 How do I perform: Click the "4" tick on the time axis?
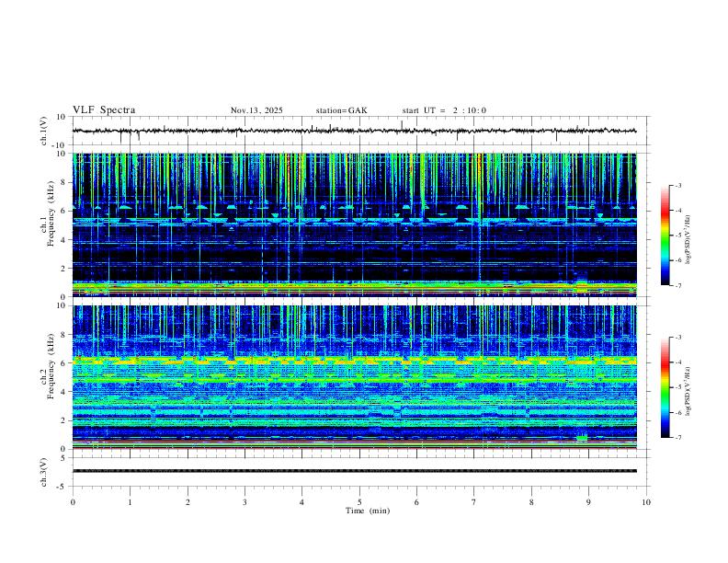pyautogui.click(x=302, y=502)
